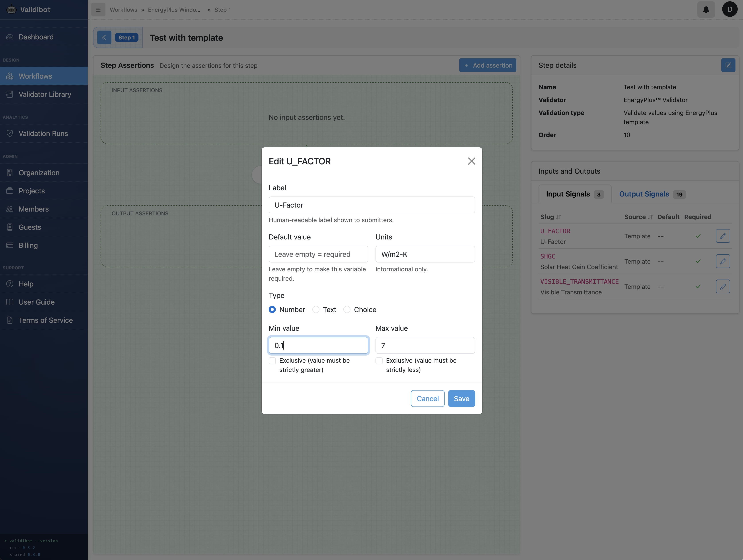Edit the U_FACTOR input signal
The image size is (743, 560).
pos(723,236)
